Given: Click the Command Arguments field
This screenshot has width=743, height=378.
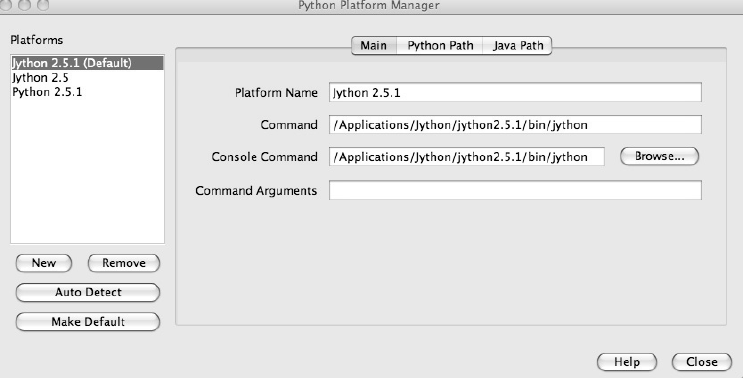Looking at the screenshot, I should pos(515,190).
